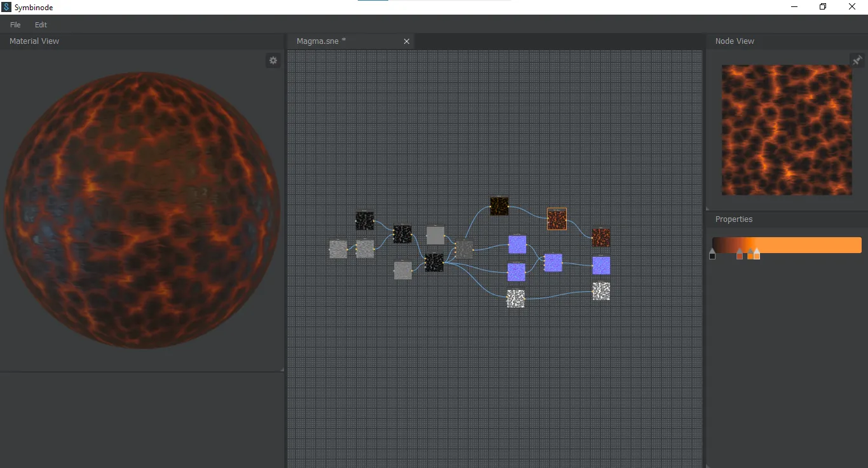The image size is (868, 468).
Task: Select the rightmost white speckled node
Action: coord(601,291)
